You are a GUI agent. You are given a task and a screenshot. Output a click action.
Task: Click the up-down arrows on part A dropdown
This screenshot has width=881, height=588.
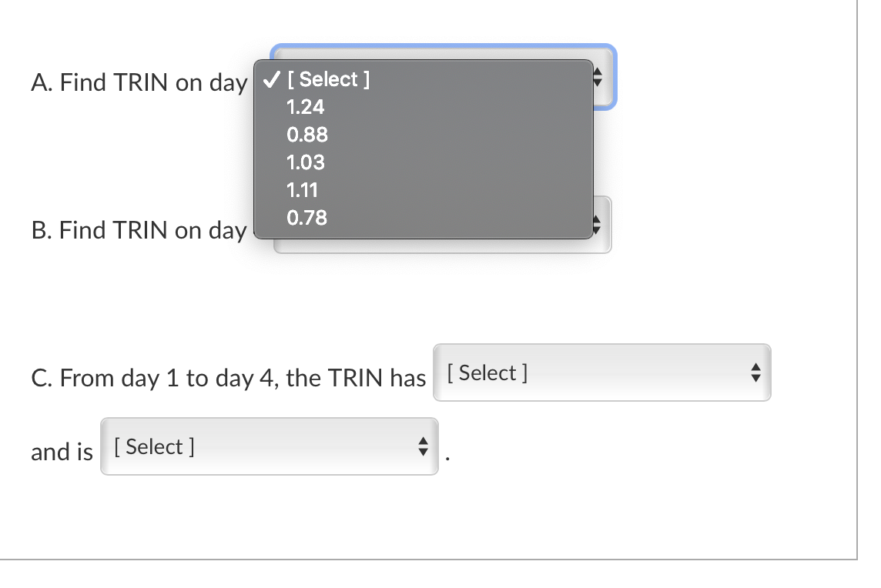click(x=597, y=77)
